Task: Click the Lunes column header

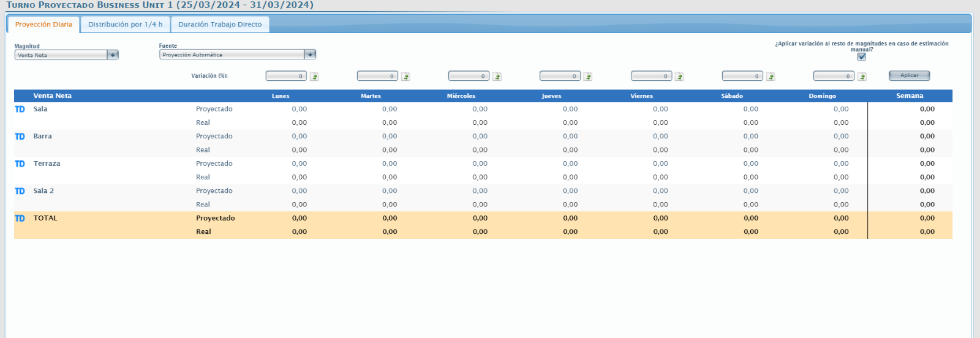Action: pos(281,96)
